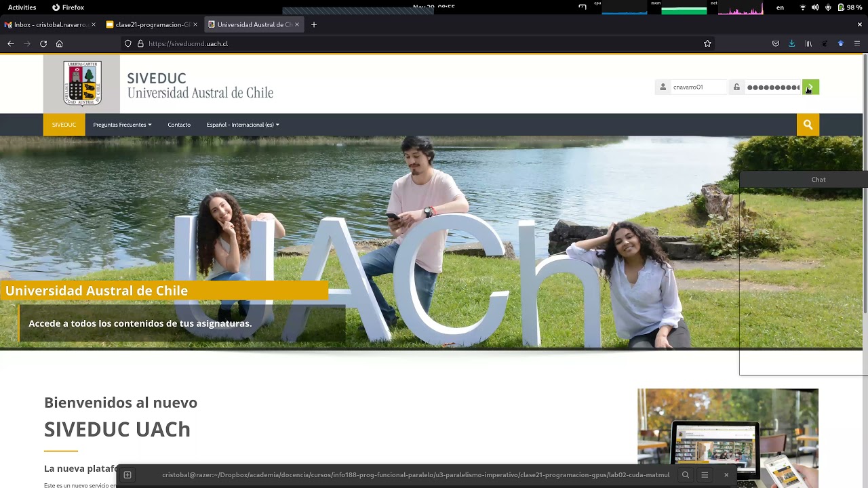The height and width of the screenshot is (488, 868).
Task: Expand the Preguntas Frecuentes menu
Action: [x=122, y=125]
